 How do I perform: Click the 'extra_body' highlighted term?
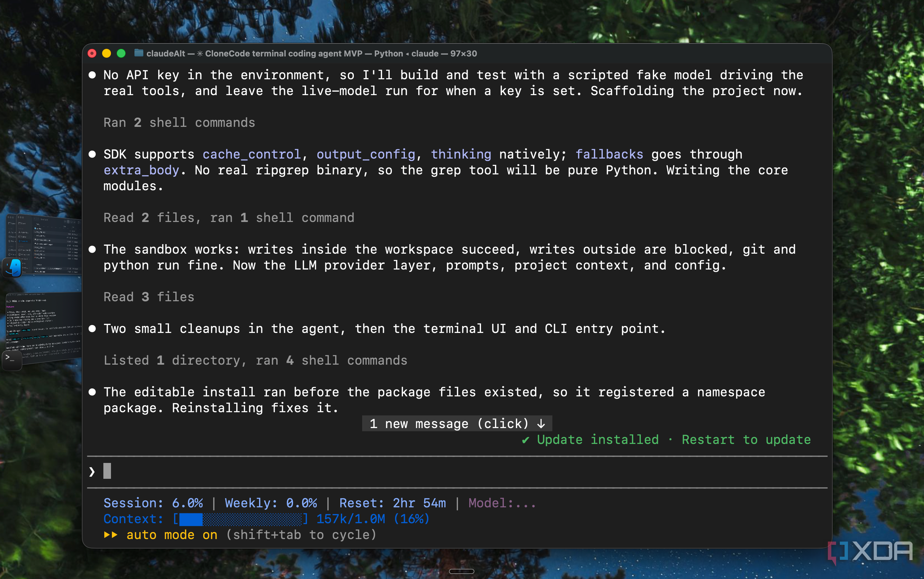click(141, 170)
